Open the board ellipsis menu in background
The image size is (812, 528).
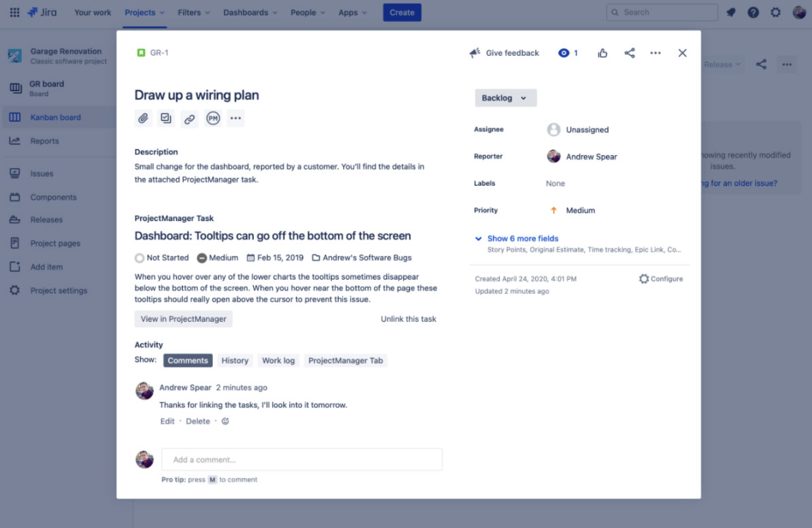point(787,64)
